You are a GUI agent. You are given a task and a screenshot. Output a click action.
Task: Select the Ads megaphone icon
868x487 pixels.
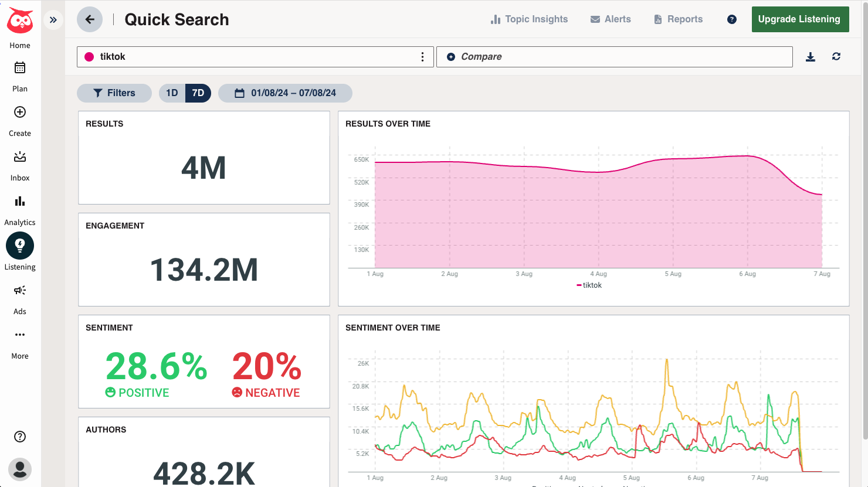20,291
